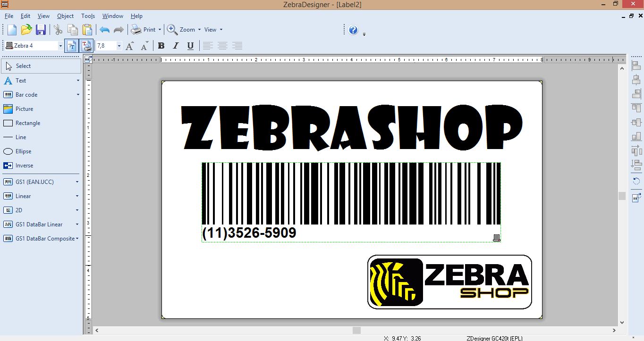Screen dimensions: 644x341
Task: Open the Zebra 4 font dropdown
Action: click(60, 45)
